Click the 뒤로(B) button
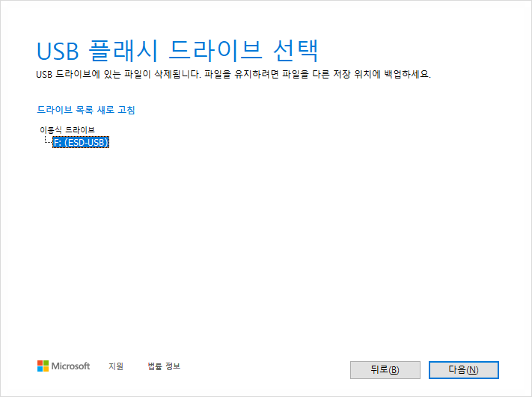 click(385, 370)
